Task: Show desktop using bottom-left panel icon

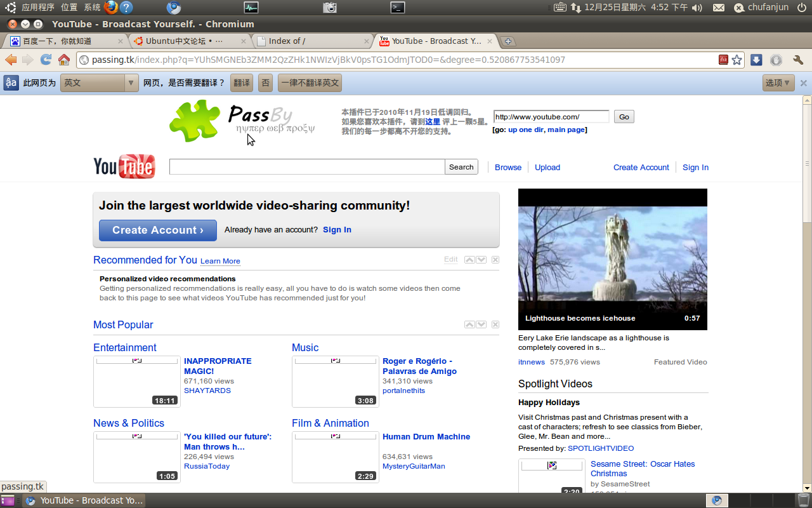Action: 8,500
